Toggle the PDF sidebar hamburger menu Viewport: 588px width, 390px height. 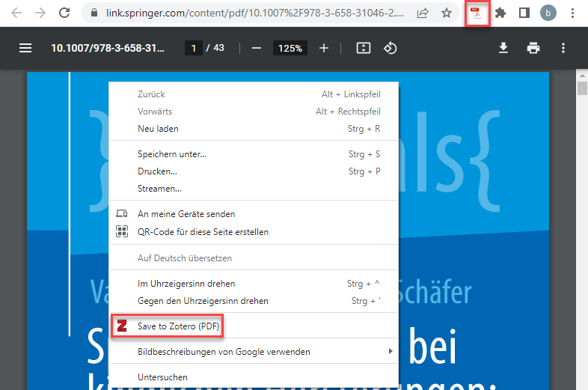(x=25, y=48)
